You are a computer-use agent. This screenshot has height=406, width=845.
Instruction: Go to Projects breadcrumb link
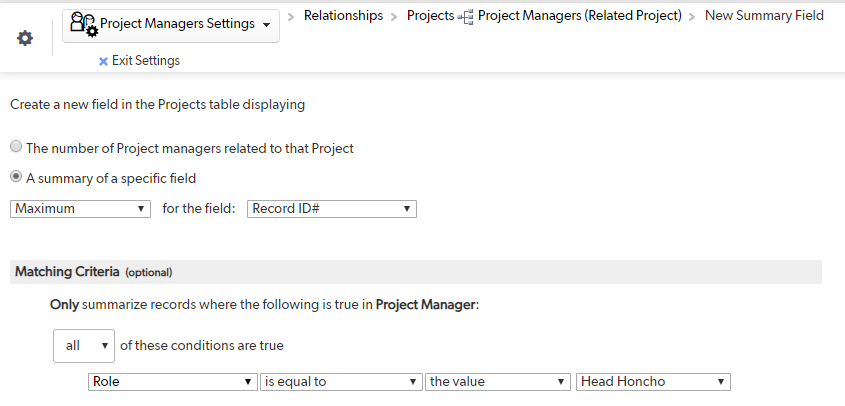click(x=431, y=16)
